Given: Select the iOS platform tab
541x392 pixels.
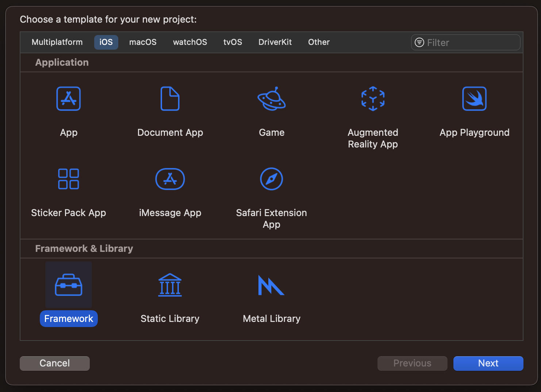Looking at the screenshot, I should pos(106,42).
